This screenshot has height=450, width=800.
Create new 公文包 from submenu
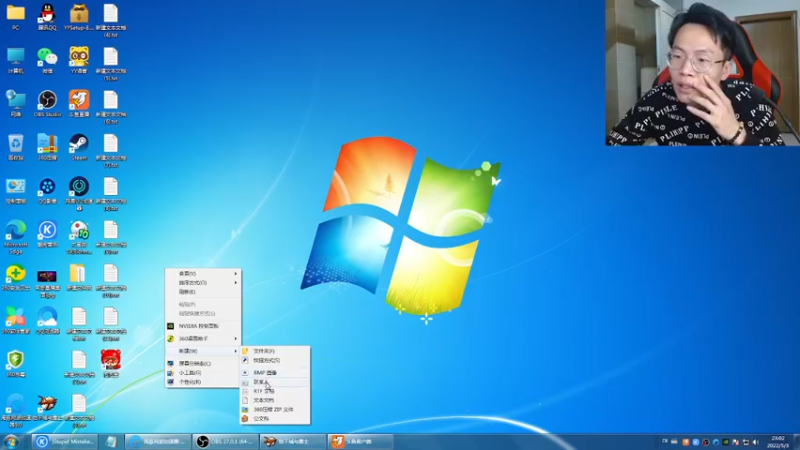tap(275, 419)
